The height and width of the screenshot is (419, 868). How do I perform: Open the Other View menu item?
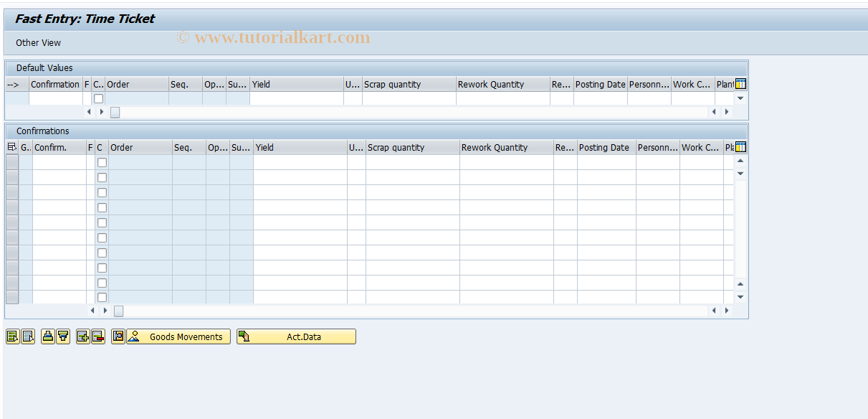point(39,42)
